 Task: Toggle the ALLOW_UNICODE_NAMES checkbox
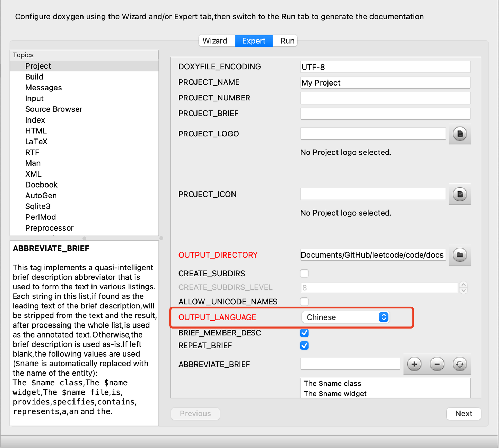[305, 302]
